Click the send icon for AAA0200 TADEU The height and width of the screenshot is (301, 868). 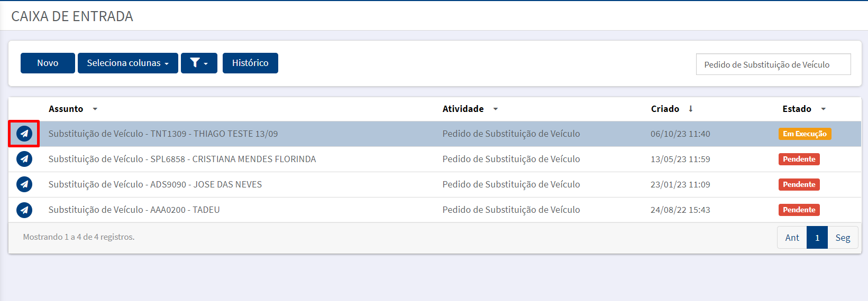click(x=24, y=210)
